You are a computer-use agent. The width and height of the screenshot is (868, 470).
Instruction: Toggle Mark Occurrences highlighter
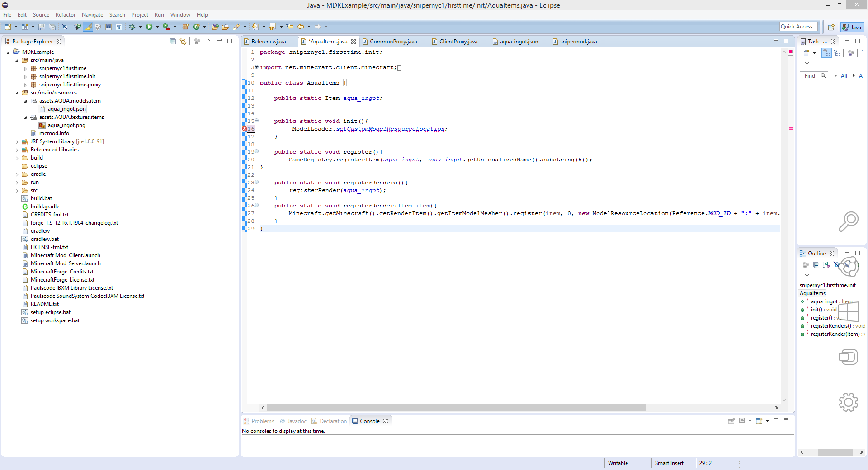pyautogui.click(x=88, y=27)
